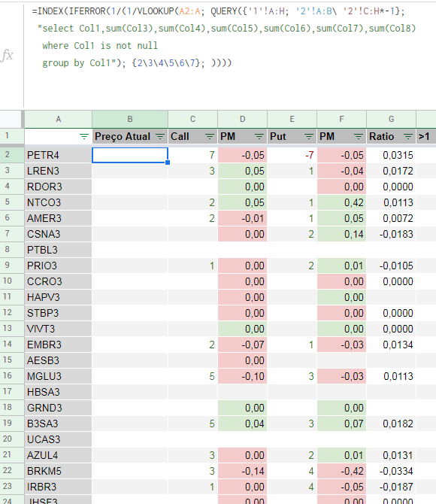Viewport: 436px width, 504px height.
Task: Open the Preço Atual filter dropdown
Action: pyautogui.click(x=160, y=137)
